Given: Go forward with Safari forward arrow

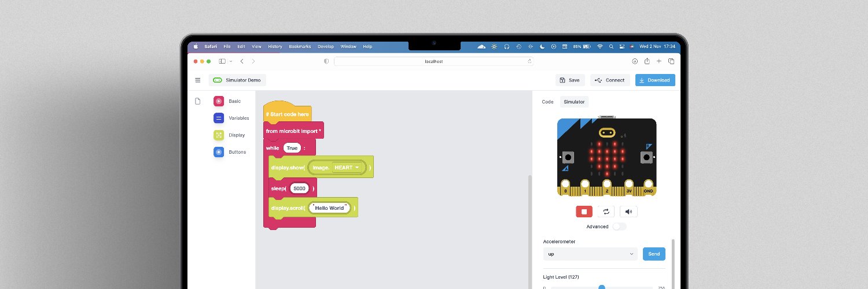Looking at the screenshot, I should tap(253, 61).
